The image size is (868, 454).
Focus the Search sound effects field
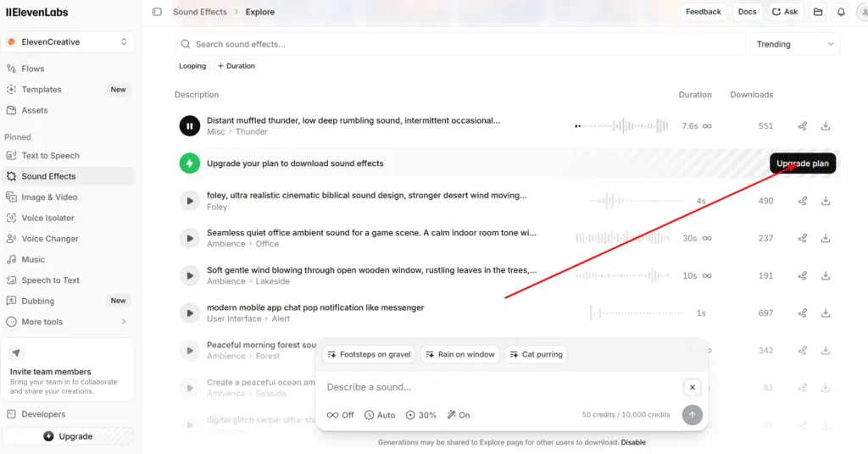pos(460,44)
